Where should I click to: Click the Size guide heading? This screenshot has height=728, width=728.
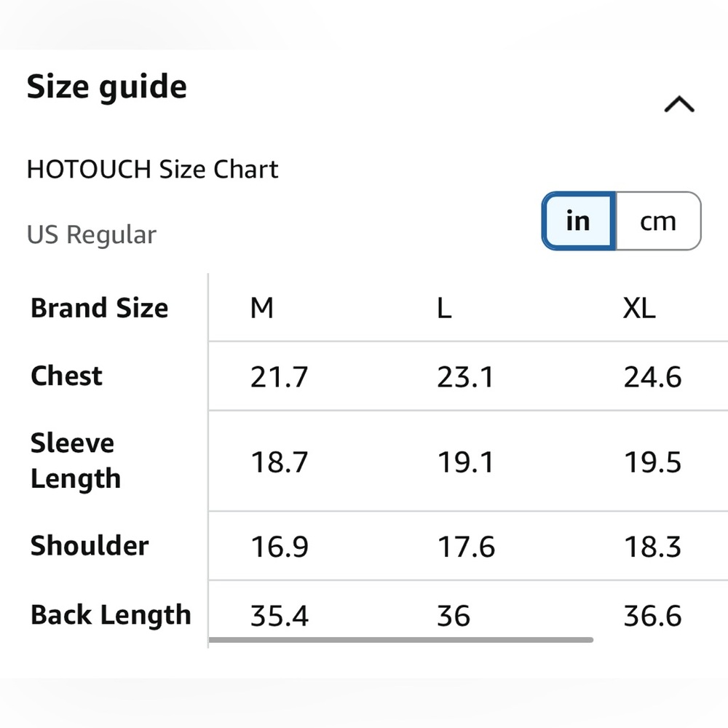coord(107,87)
